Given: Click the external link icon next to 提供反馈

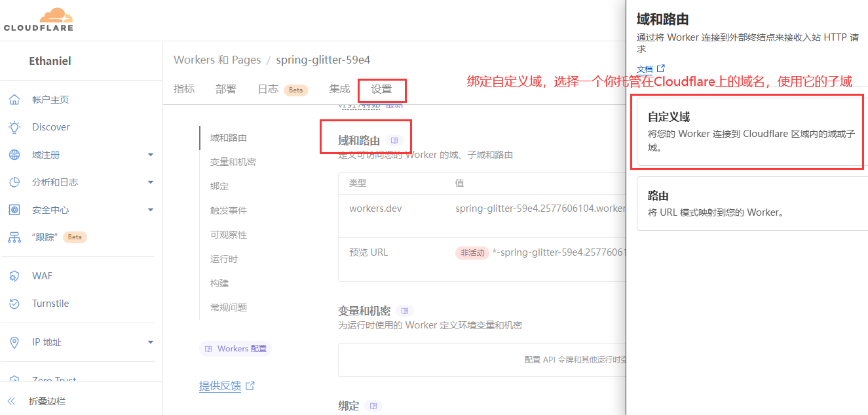Looking at the screenshot, I should tap(250, 385).
